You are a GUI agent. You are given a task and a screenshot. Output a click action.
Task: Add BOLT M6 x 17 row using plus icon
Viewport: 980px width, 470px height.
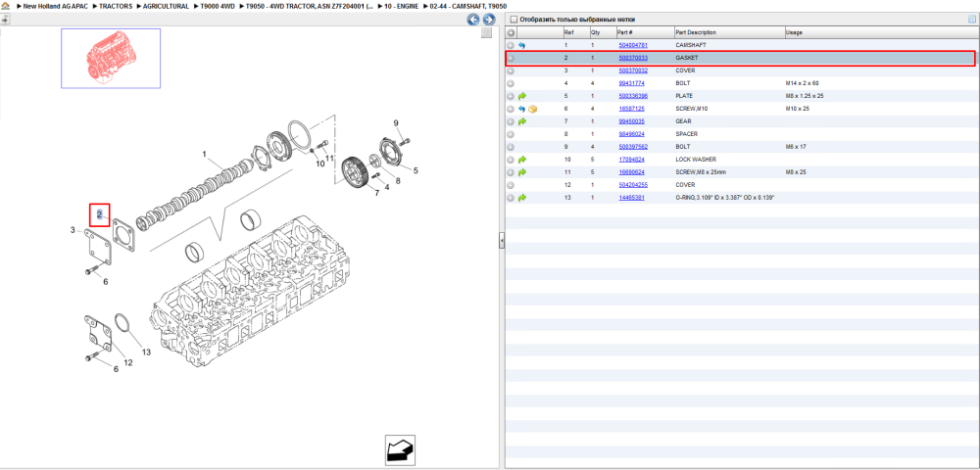tap(511, 147)
